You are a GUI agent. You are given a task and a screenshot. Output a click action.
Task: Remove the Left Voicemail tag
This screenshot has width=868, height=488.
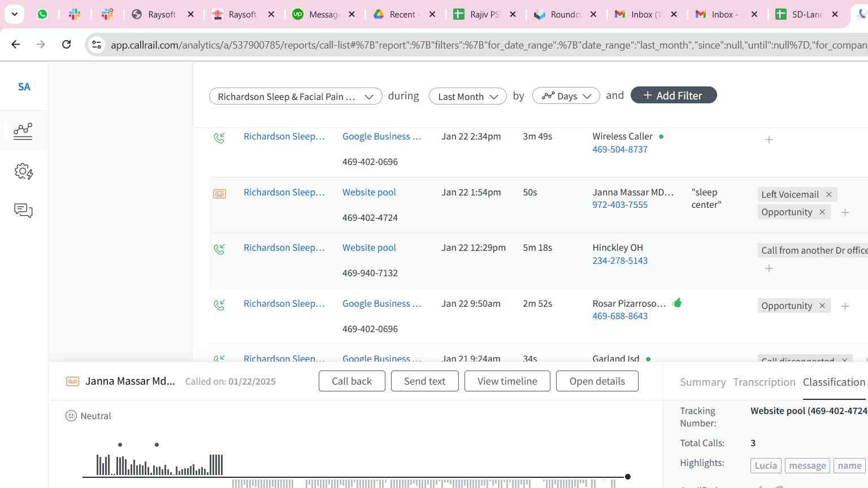828,194
